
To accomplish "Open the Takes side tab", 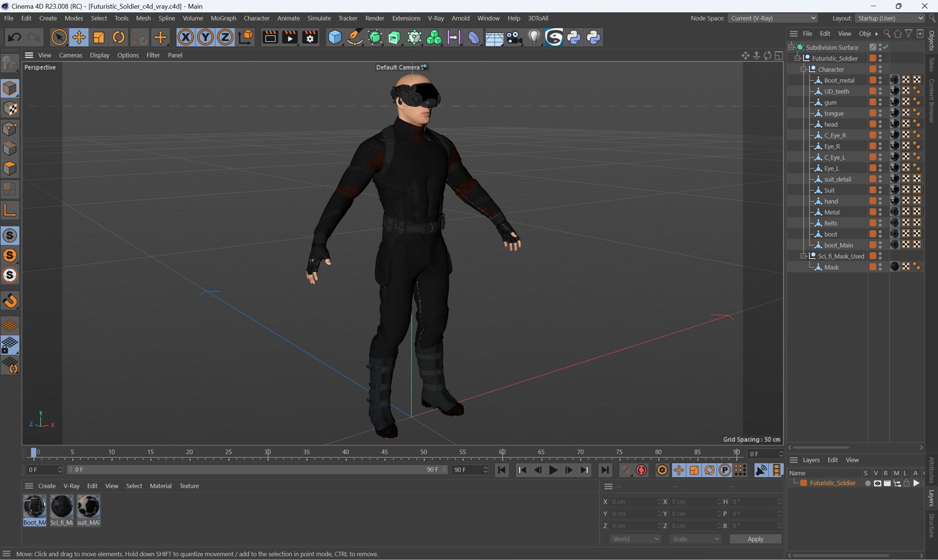I will tap(932, 64).
